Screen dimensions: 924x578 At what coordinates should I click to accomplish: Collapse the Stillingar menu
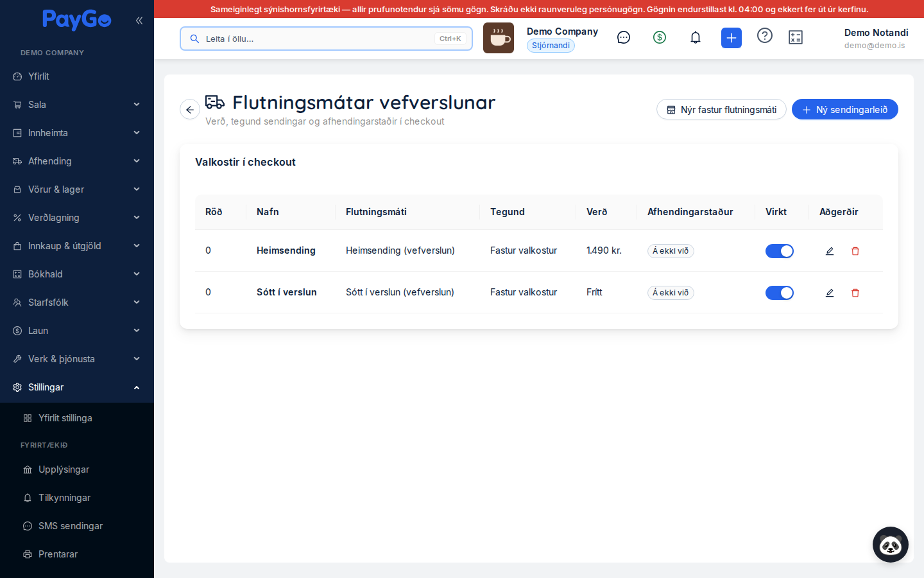pos(77,387)
